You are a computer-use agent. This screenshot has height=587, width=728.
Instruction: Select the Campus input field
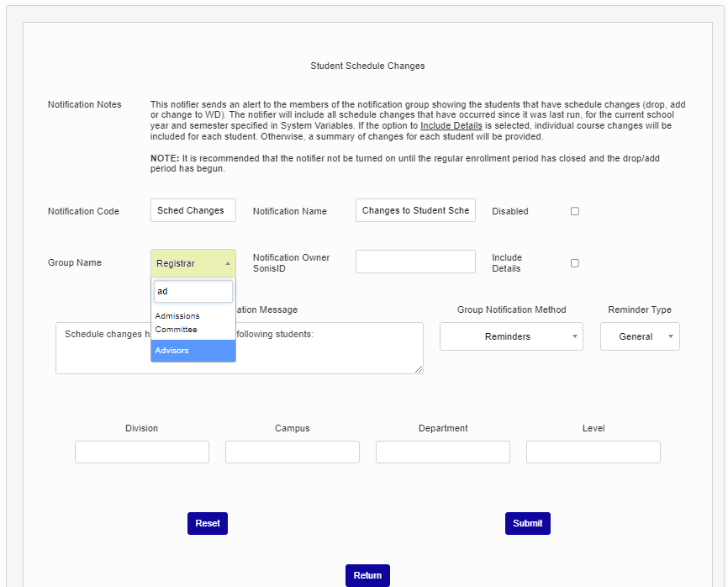[x=292, y=452]
